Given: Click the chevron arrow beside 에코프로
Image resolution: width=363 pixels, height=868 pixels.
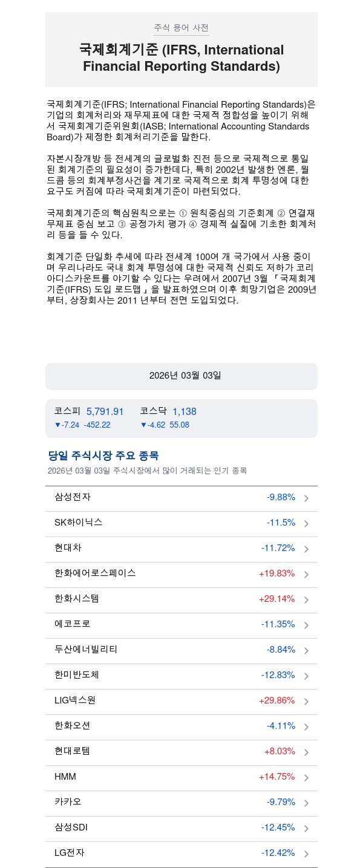Looking at the screenshot, I should point(306,625).
